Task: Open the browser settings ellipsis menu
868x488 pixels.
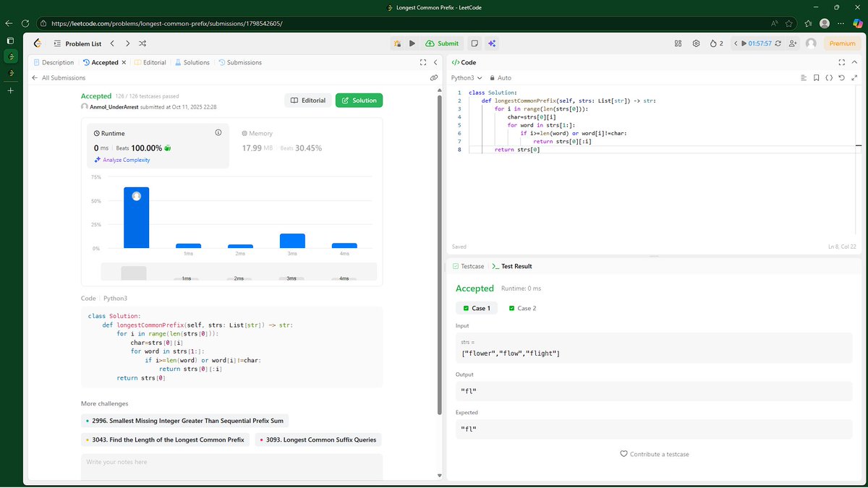Action: point(841,23)
